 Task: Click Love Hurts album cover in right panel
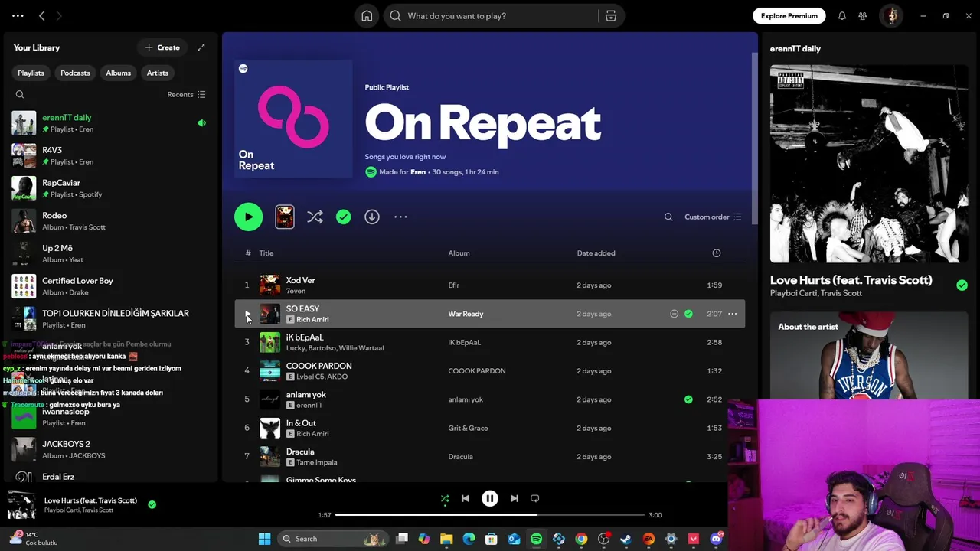(869, 164)
